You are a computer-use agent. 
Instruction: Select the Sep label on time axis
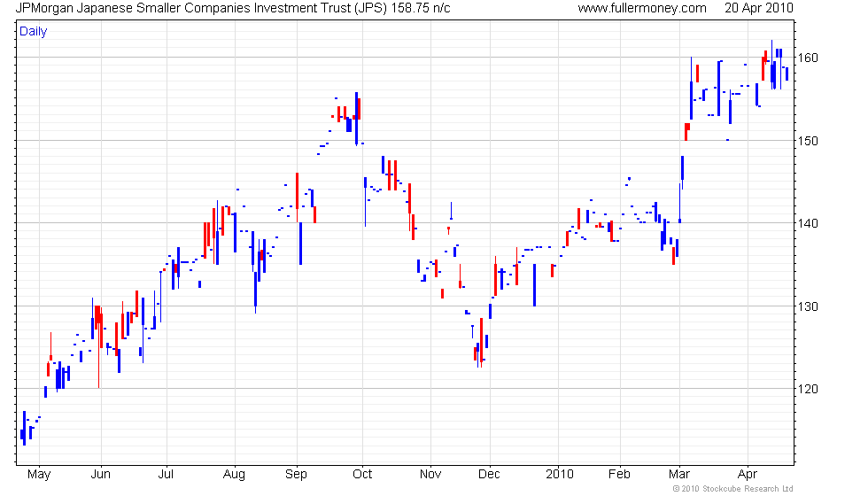296,475
